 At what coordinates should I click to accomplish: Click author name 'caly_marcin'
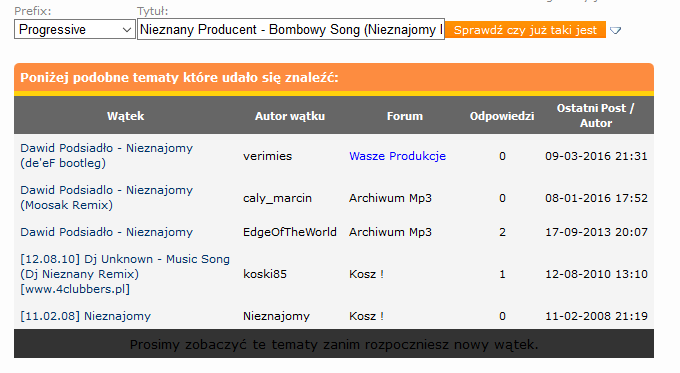coord(277,198)
